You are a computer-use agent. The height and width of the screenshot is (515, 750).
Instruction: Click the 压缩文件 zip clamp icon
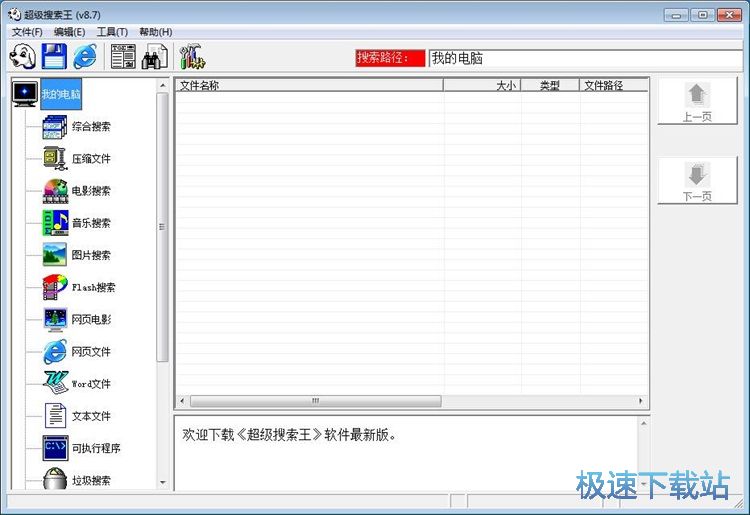click(x=55, y=159)
